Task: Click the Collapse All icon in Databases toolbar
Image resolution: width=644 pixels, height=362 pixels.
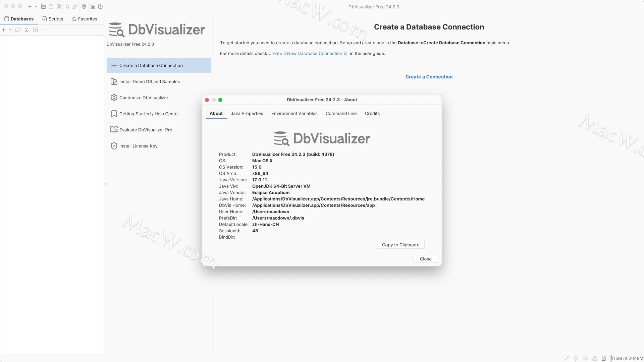Action: tap(26, 30)
